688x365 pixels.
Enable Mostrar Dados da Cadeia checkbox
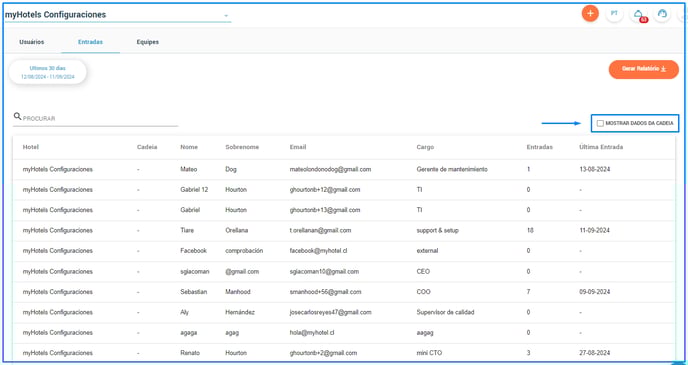point(600,124)
